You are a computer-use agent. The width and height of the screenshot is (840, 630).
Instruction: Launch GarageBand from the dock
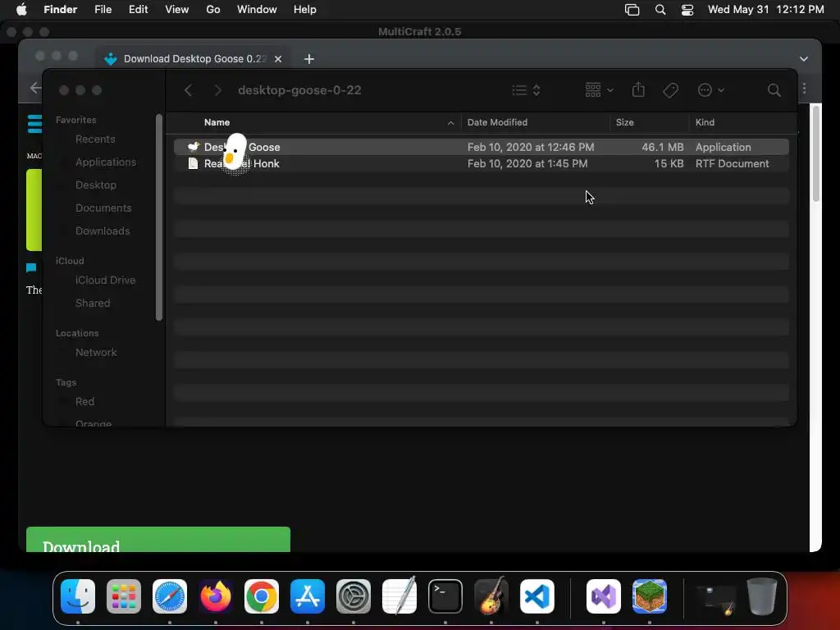point(491,596)
